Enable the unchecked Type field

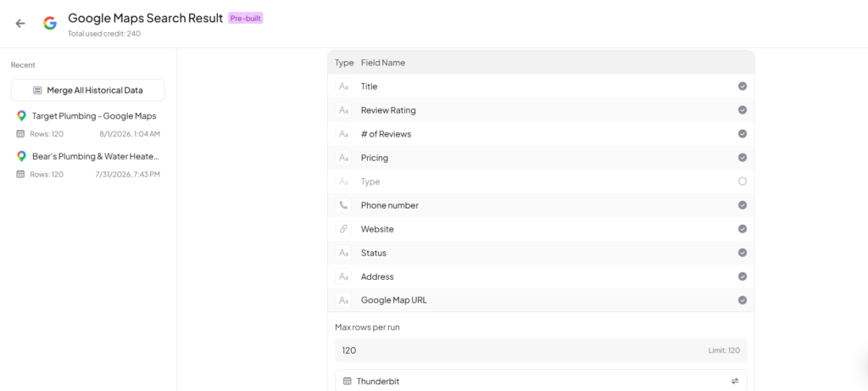click(743, 182)
